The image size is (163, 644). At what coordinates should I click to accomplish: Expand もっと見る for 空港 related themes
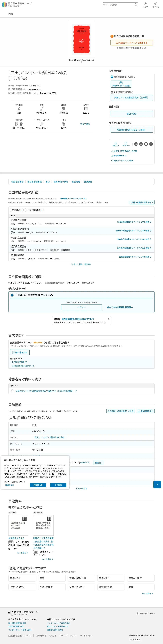click(x=148, y=593)
